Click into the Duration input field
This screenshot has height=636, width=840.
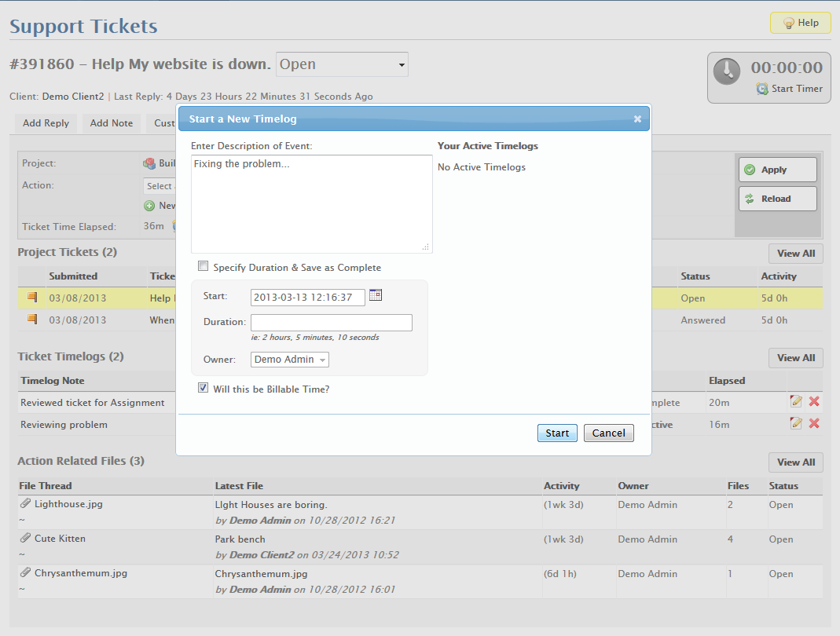tap(331, 323)
